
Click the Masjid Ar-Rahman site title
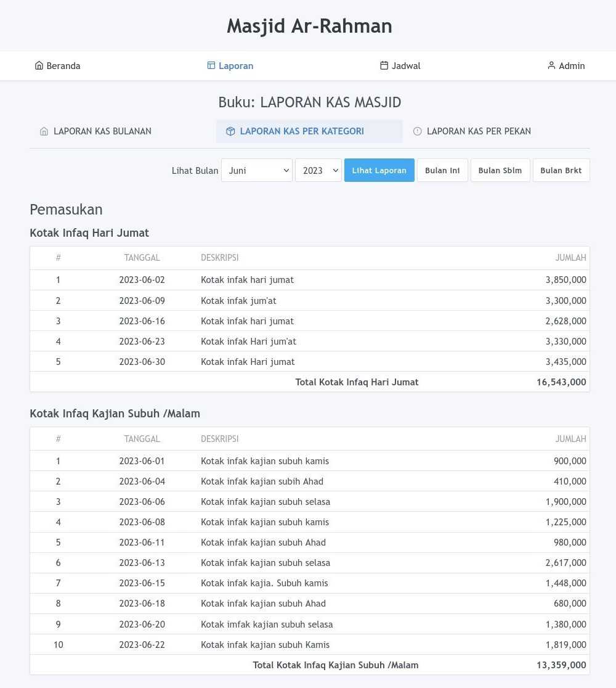(x=309, y=26)
